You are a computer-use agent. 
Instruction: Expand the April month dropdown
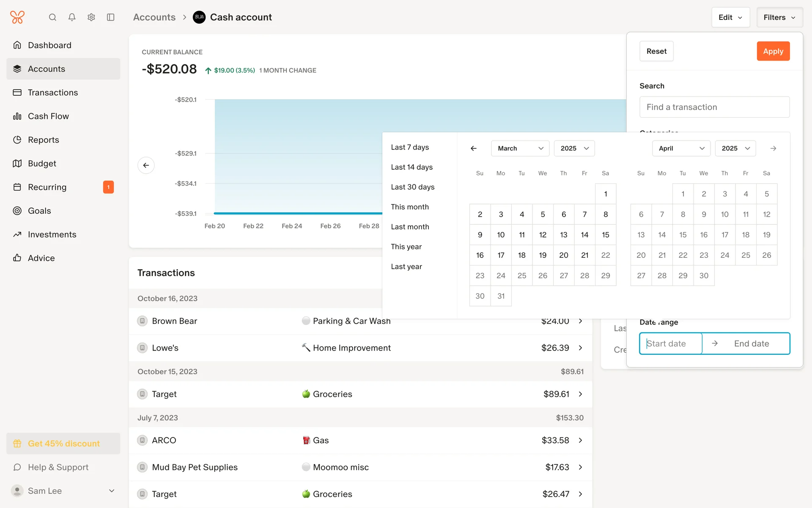[681, 148]
